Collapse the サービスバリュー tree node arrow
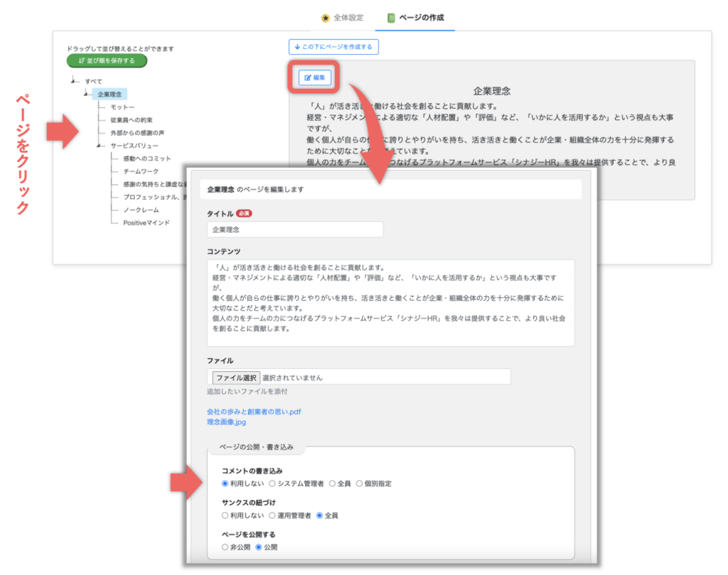The width and height of the screenshot is (728, 575). pos(99,146)
